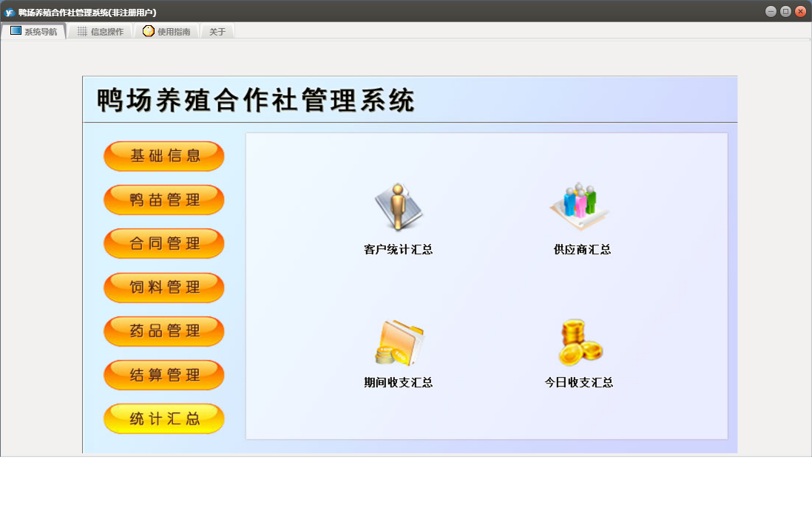Switch to the 信息操作 tab
This screenshot has height=527, width=812.
[x=100, y=32]
